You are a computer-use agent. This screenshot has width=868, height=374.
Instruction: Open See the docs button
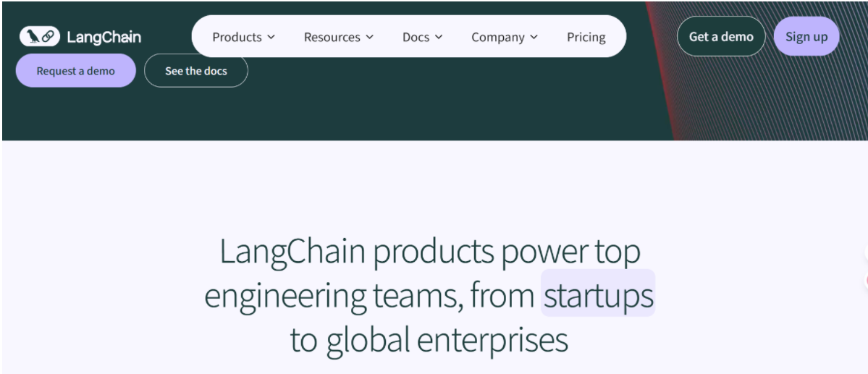point(195,71)
